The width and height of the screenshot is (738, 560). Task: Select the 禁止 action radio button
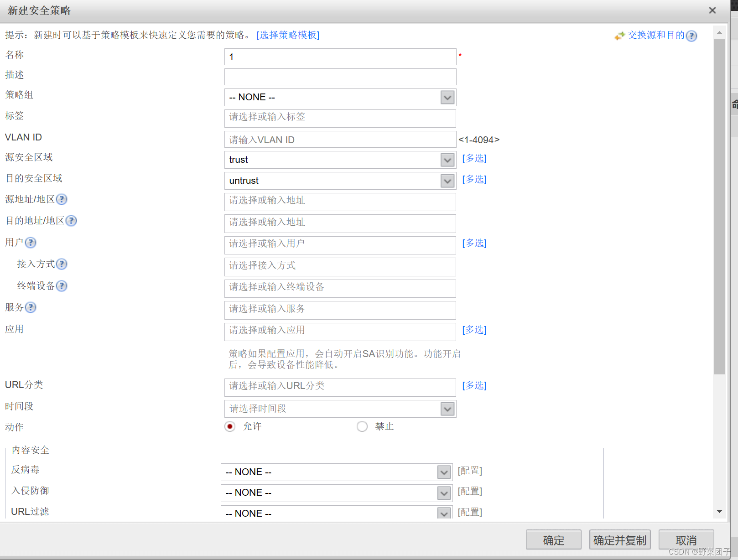pyautogui.click(x=362, y=426)
